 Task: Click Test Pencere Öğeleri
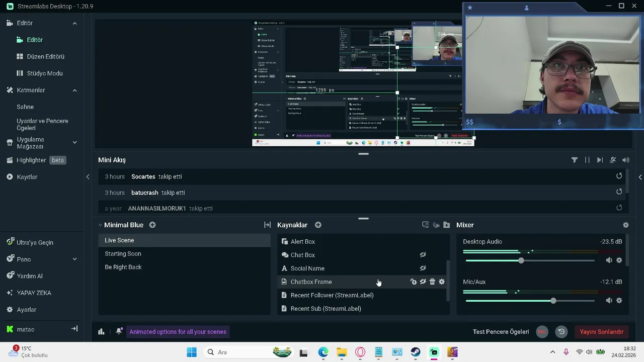pos(501,331)
